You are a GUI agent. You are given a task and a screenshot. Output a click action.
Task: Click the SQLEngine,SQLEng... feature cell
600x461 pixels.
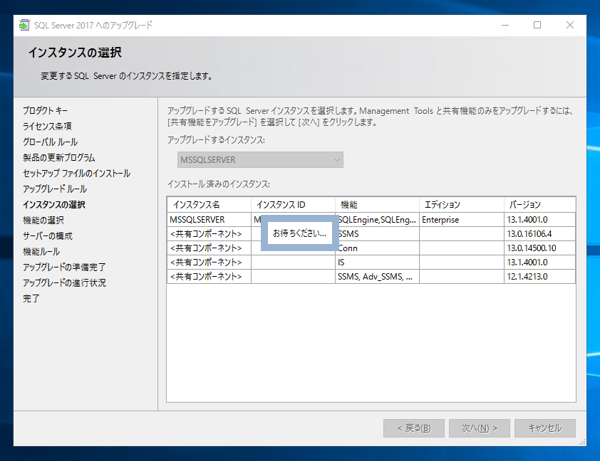pyautogui.click(x=377, y=220)
